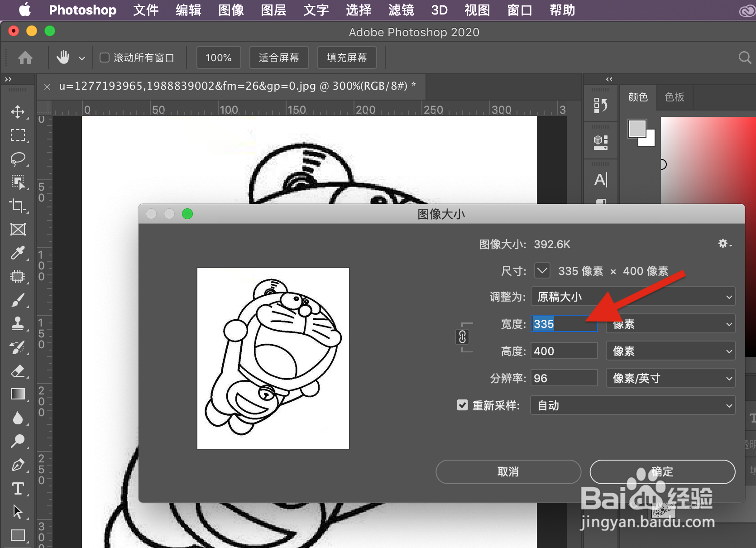This screenshot has height=548, width=756.
Task: Select the Dodge tool
Action: (x=18, y=441)
